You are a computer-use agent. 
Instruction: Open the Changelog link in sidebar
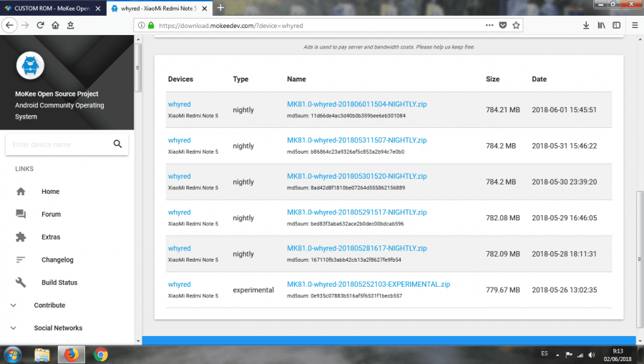[x=57, y=260]
